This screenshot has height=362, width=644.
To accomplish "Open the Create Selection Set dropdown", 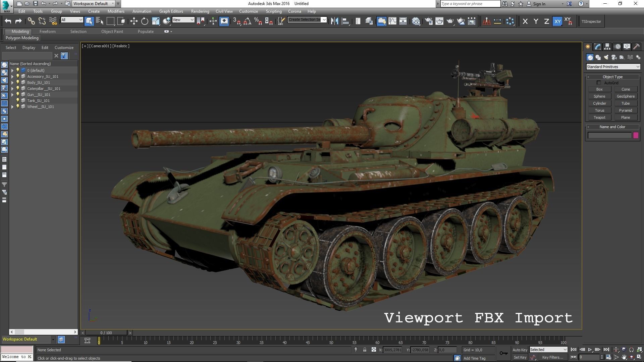I will (307, 19).
